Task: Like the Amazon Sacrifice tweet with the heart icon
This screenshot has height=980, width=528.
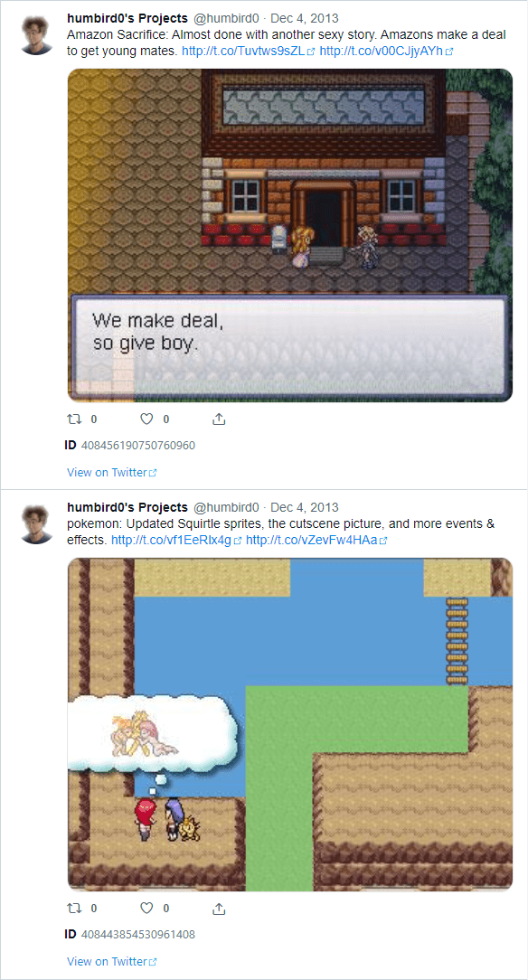Action: tap(146, 419)
